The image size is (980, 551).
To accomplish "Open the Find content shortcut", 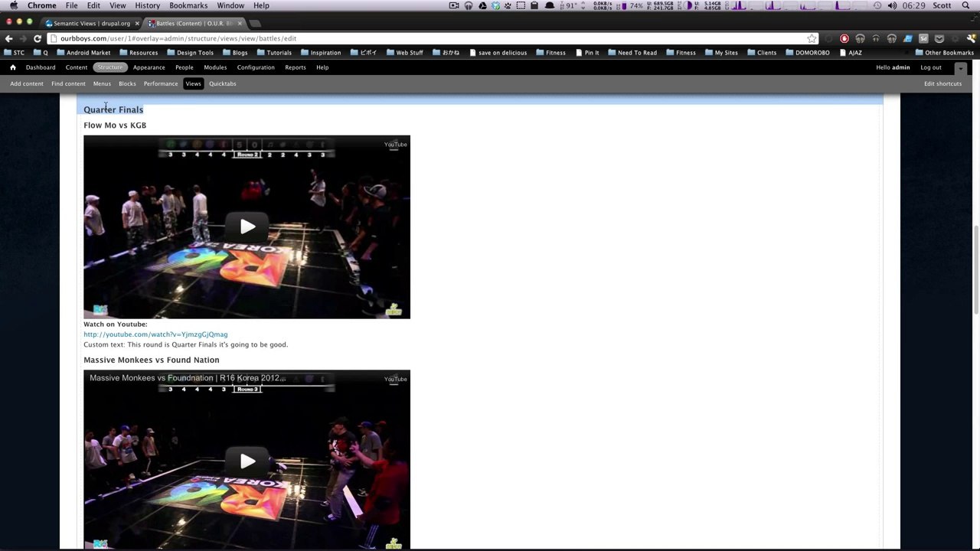I will [68, 83].
